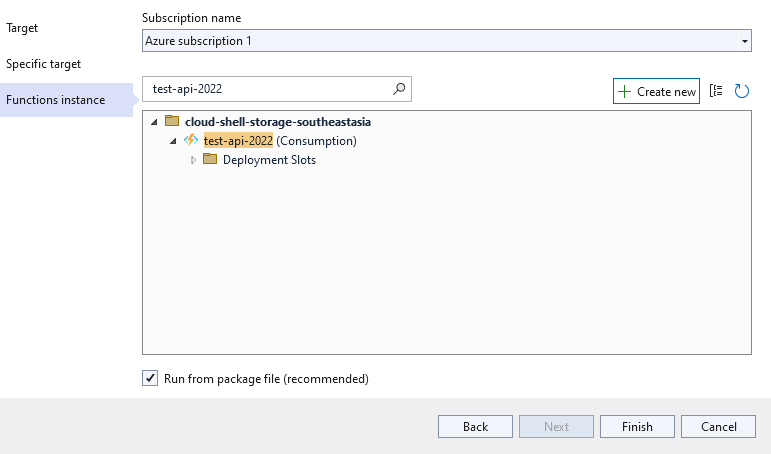Collapse the test-api-2022 tree node

coord(173,141)
